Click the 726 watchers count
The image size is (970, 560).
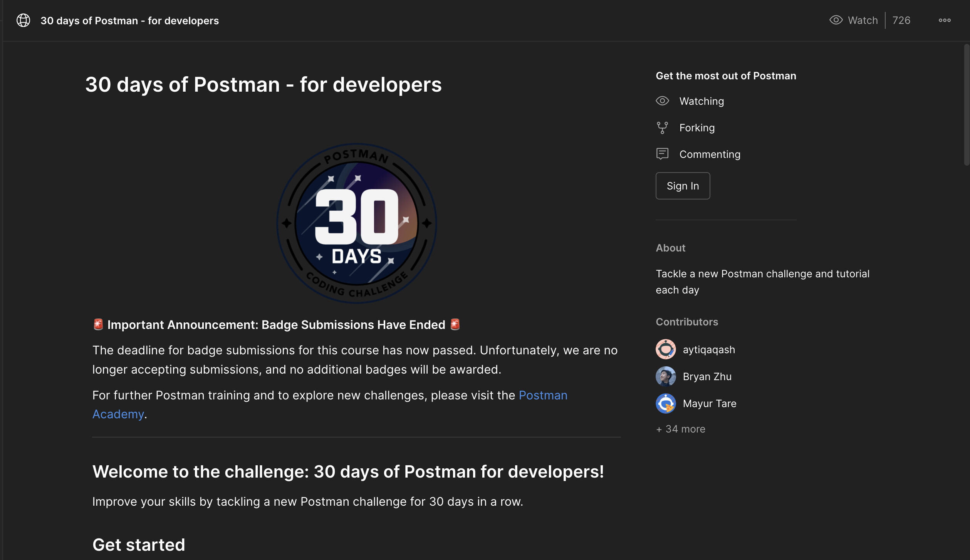pos(901,20)
